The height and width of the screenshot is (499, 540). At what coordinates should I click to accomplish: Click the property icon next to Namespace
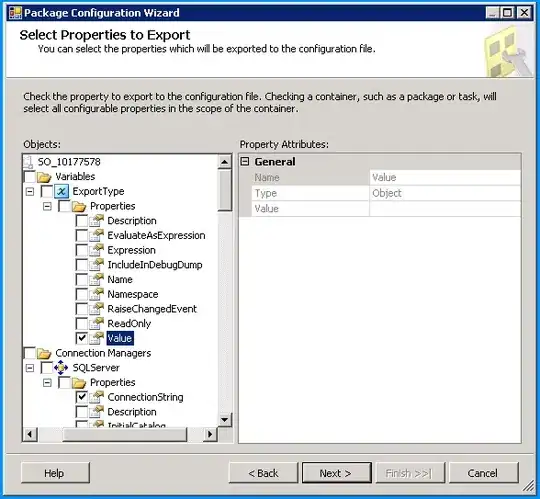tap(96, 294)
